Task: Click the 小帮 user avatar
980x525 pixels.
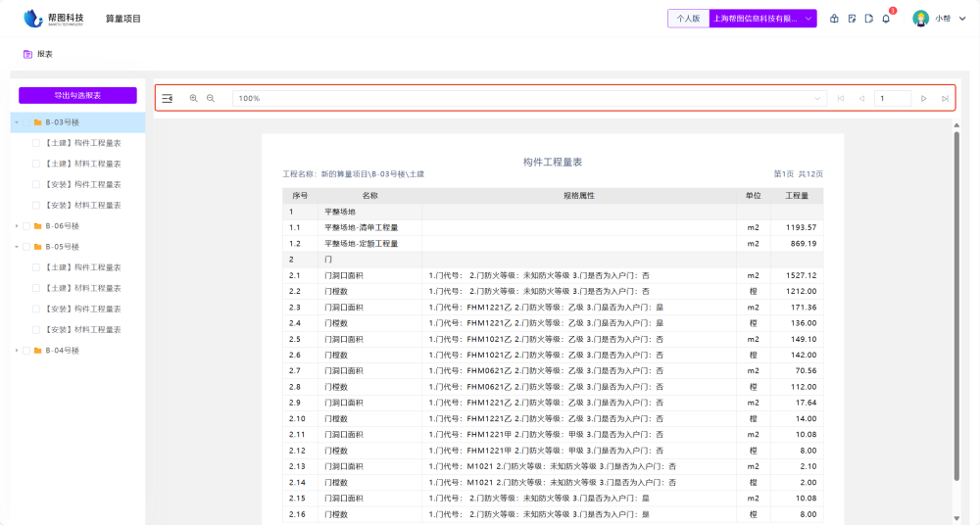Action: [x=920, y=19]
